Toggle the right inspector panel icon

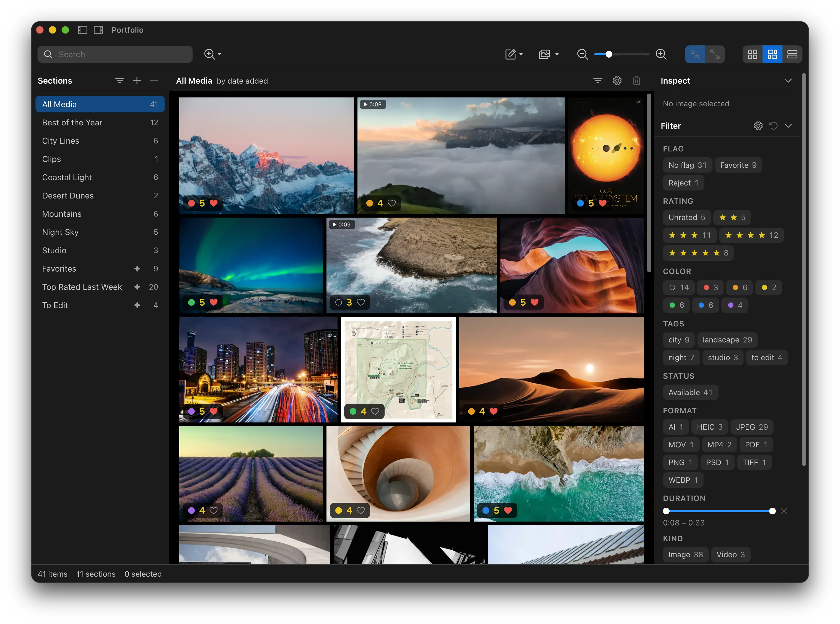[98, 30]
